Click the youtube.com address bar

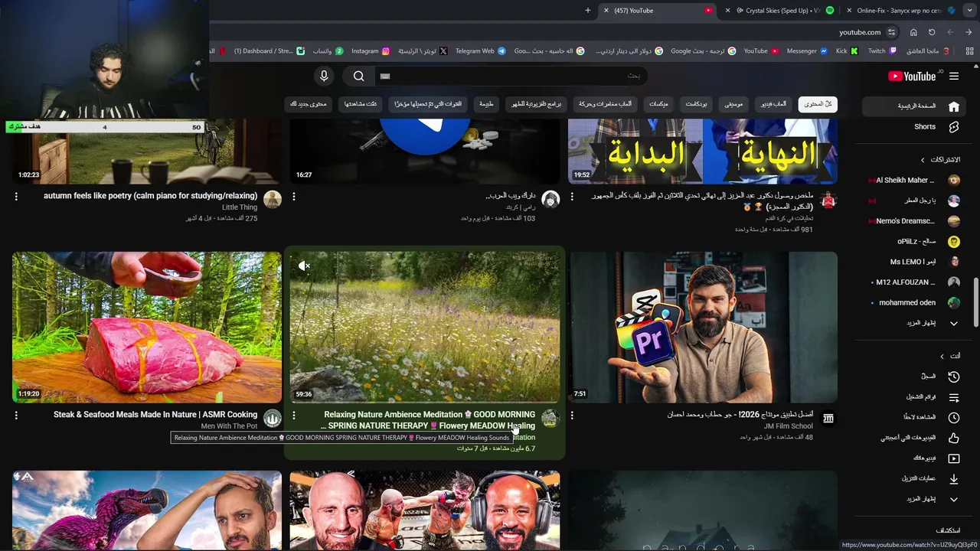coord(859,32)
